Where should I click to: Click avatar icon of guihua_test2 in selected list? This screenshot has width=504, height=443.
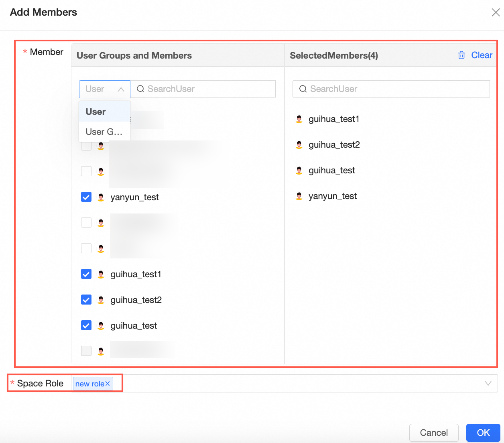(x=299, y=145)
